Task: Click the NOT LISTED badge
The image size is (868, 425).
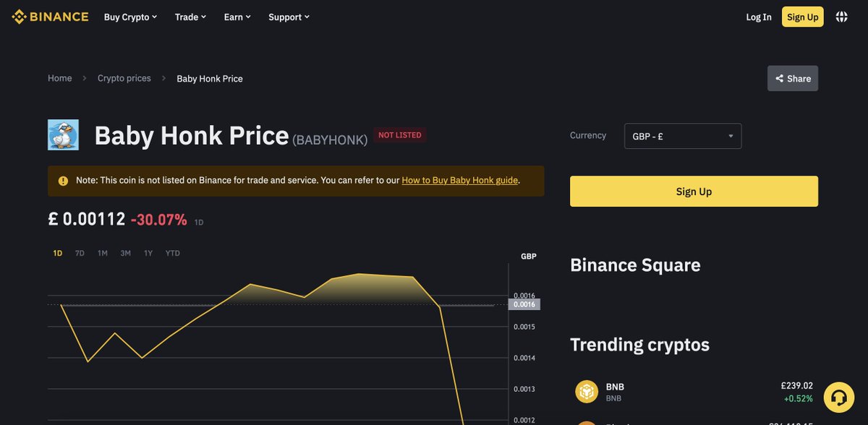Action: (x=400, y=134)
